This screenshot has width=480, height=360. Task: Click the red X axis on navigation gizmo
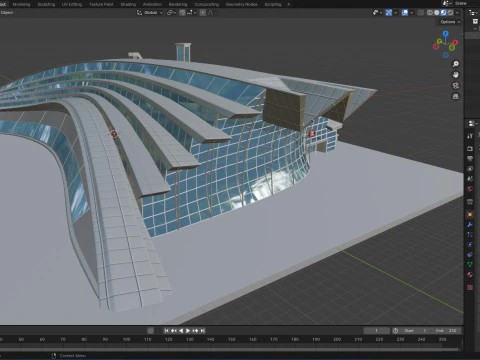tap(455, 42)
